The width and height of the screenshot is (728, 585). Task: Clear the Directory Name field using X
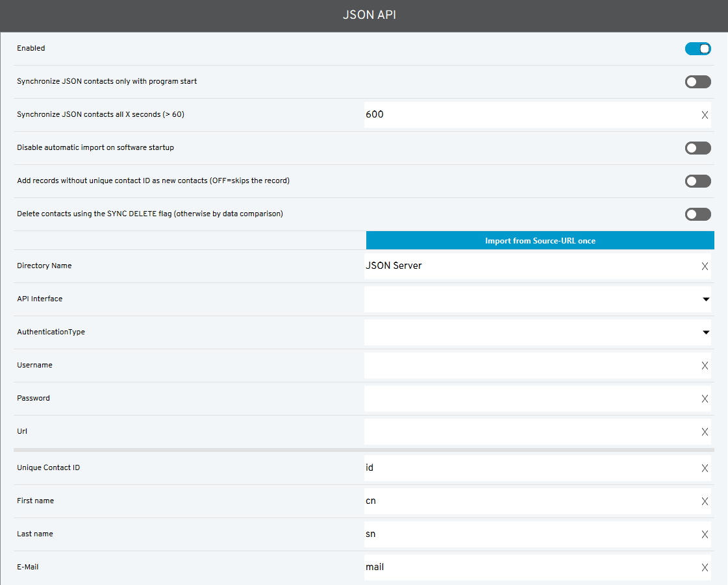(705, 266)
